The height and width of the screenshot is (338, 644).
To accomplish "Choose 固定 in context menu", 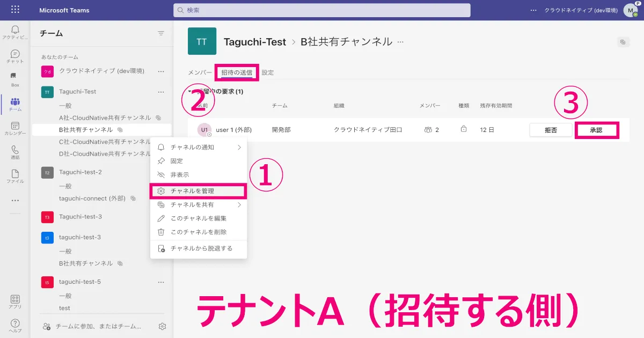I will pos(199,161).
